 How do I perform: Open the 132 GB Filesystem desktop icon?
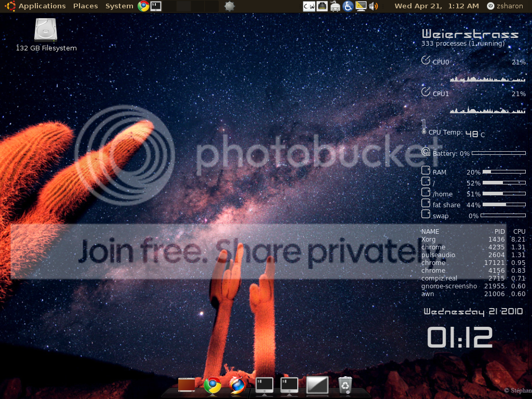pos(46,30)
